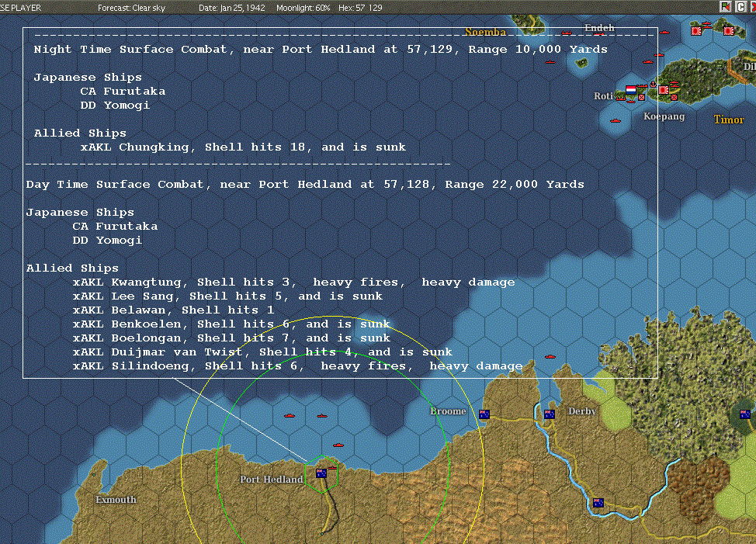Viewport: 756px width, 544px height.
Task: Select the red ship just northeast of Port Hedland hex
Action: pos(338,445)
